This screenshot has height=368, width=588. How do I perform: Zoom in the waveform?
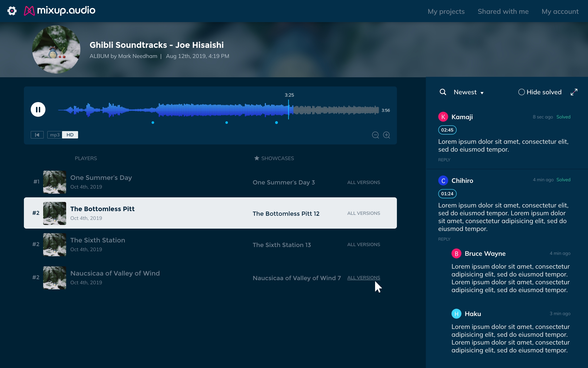point(386,135)
